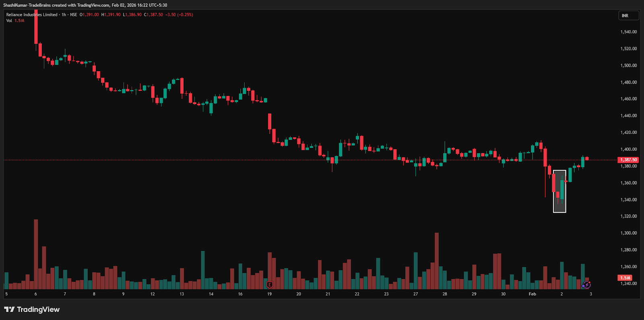
Task: Click the TradingView logo at bottom left
Action: (x=32, y=310)
